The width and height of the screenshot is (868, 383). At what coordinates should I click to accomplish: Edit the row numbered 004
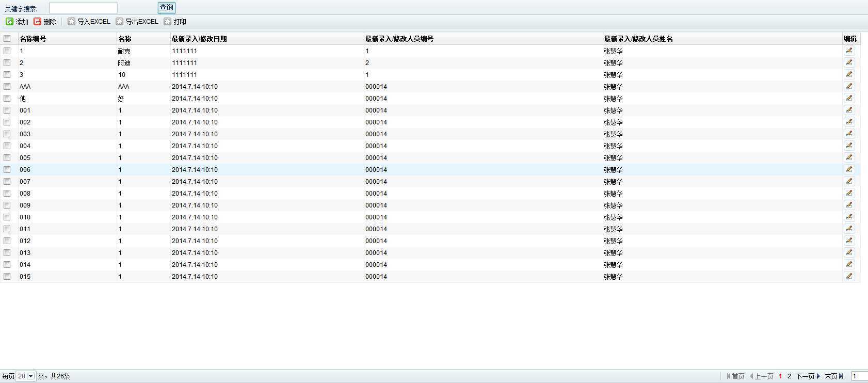click(x=849, y=146)
